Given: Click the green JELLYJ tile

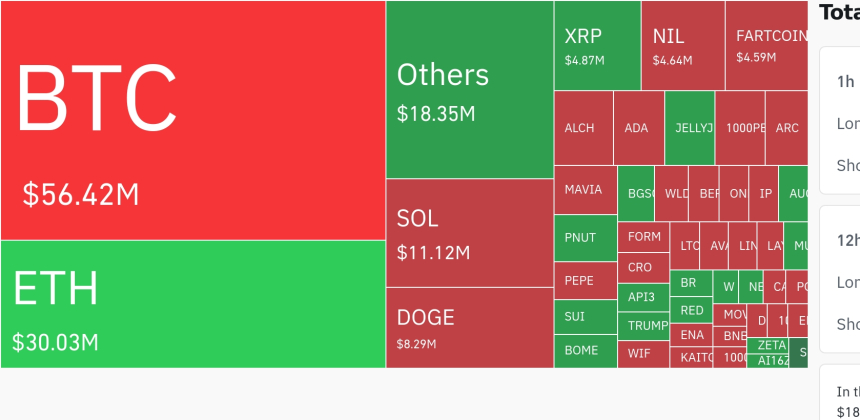Looking at the screenshot, I should point(690,128).
